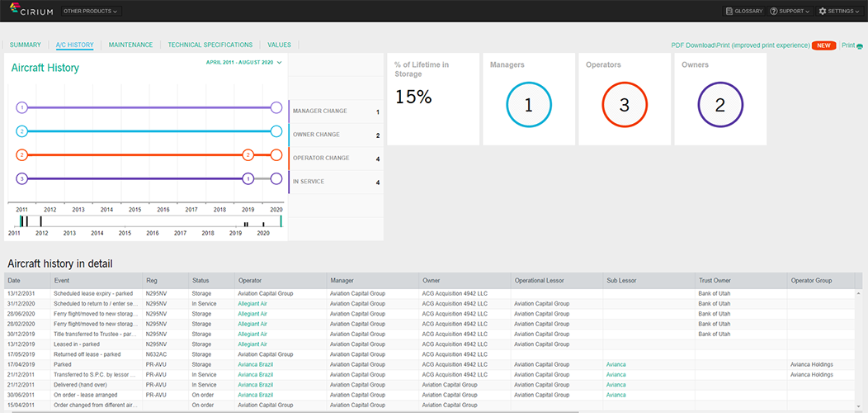
Task: Sort by the Date column header
Action: coord(27,281)
